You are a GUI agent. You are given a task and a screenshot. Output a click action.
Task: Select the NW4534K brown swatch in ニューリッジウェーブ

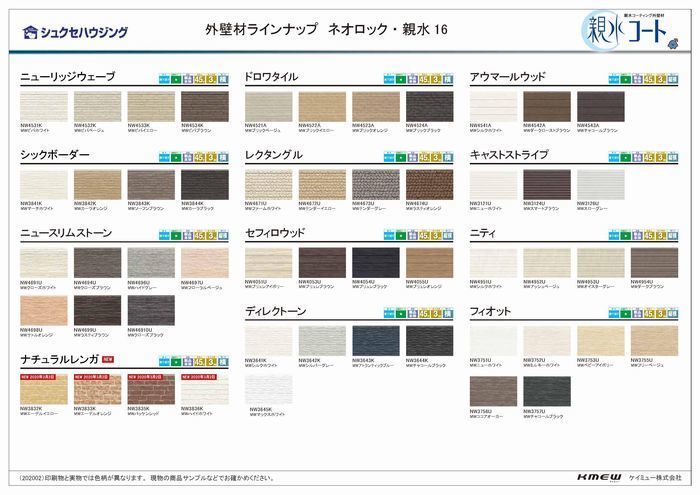[205, 107]
